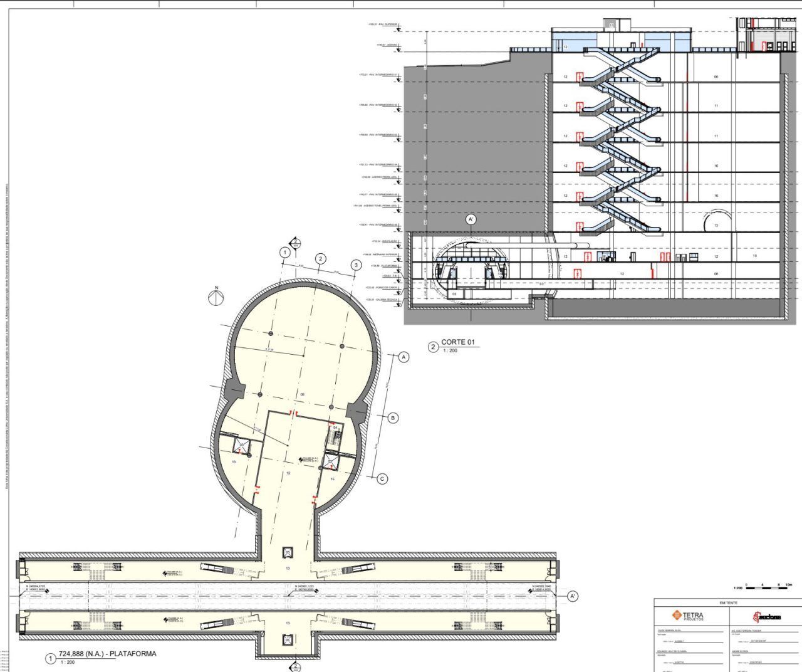Click grid bubble 3 above the plan
Image resolution: width=802 pixels, height=672 pixels.
(356, 265)
